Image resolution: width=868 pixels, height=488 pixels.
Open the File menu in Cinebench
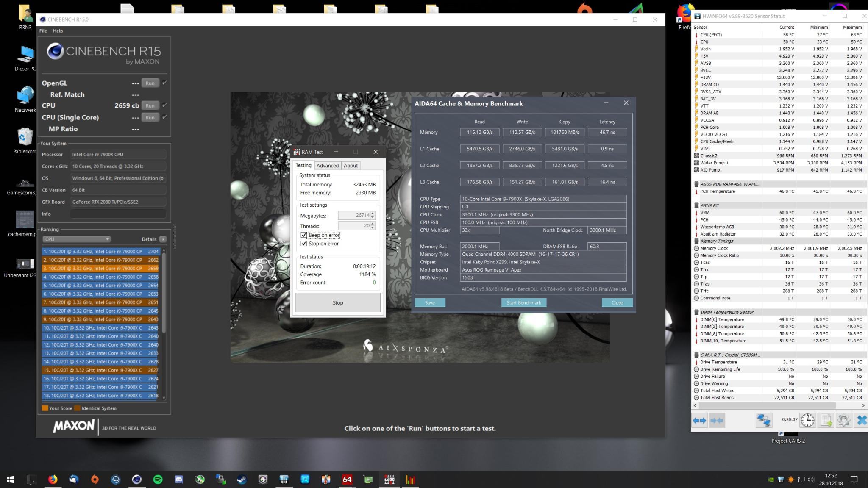point(43,31)
